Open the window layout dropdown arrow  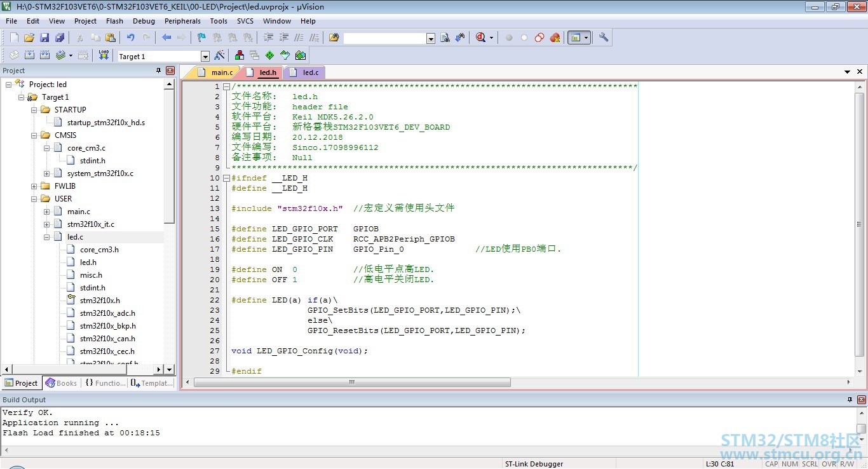tap(586, 37)
